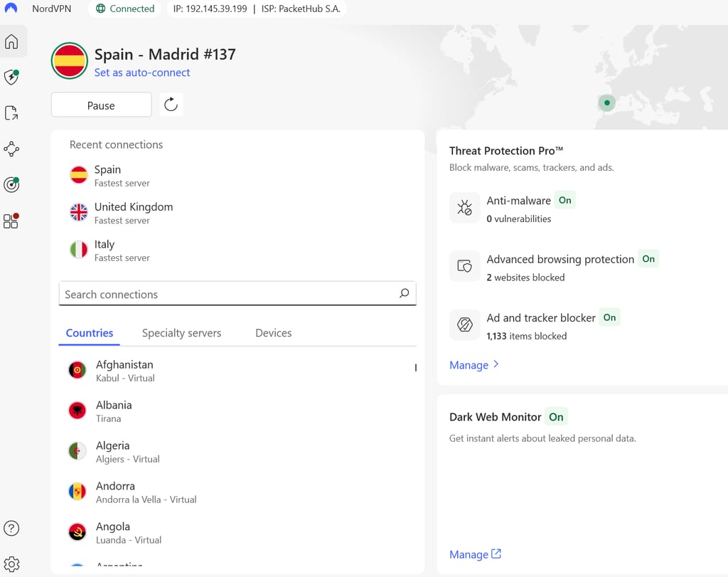Open the Settings gear icon
This screenshot has height=577, width=728.
point(11,564)
